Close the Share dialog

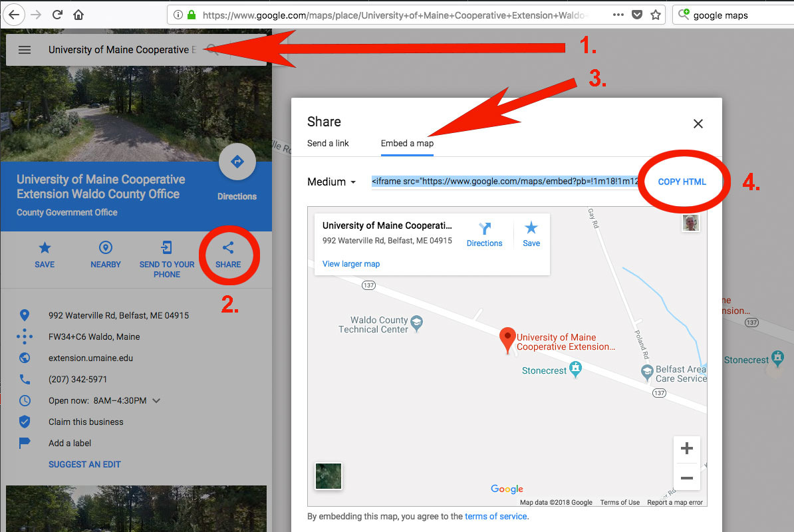[x=698, y=123]
